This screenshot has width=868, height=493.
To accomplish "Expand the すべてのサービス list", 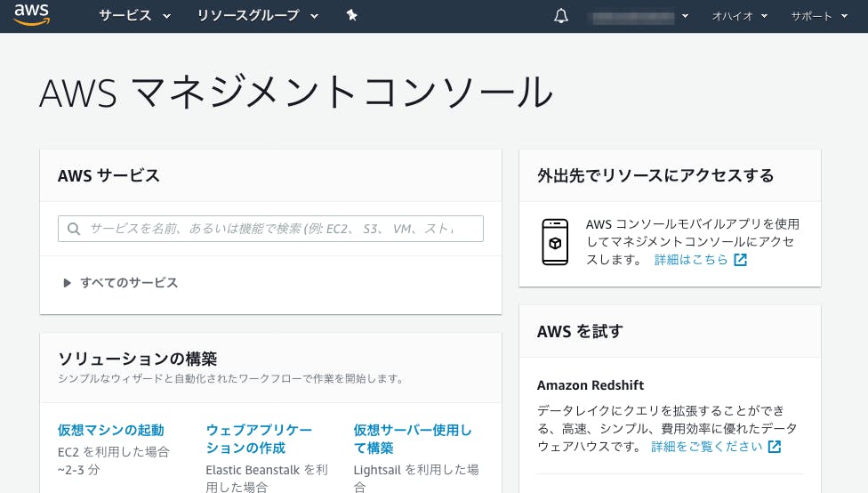I will pyautogui.click(x=120, y=283).
